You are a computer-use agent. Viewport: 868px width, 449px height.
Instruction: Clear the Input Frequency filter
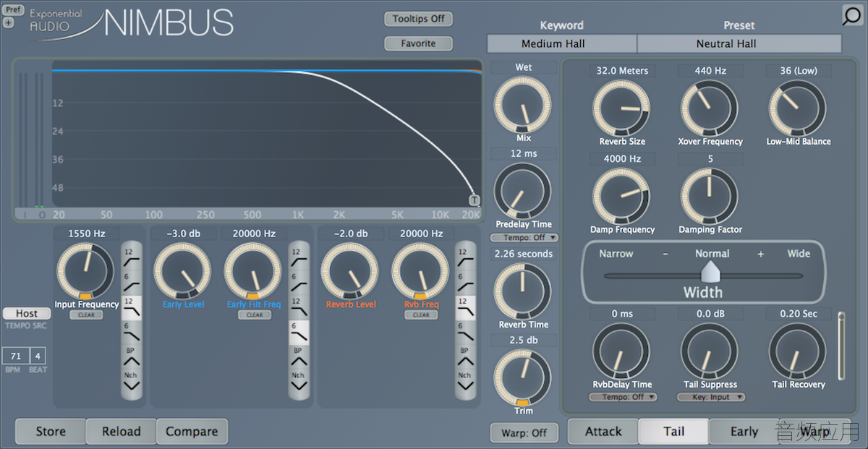pyautogui.click(x=86, y=315)
